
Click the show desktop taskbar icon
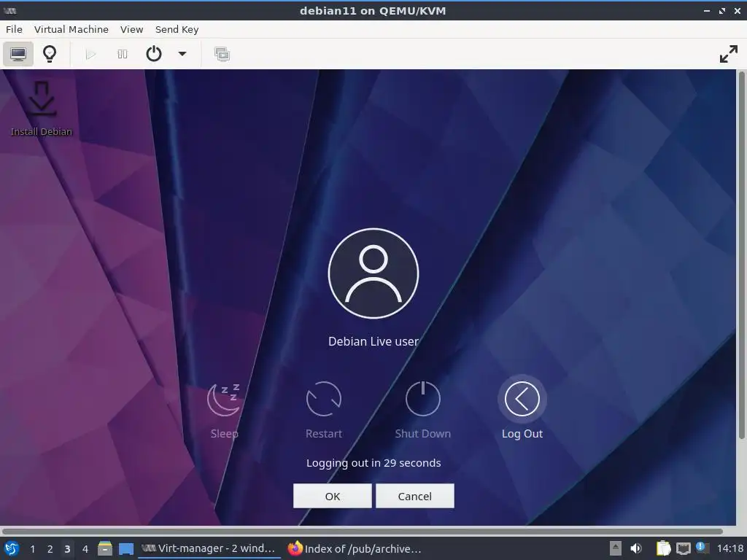(125, 549)
